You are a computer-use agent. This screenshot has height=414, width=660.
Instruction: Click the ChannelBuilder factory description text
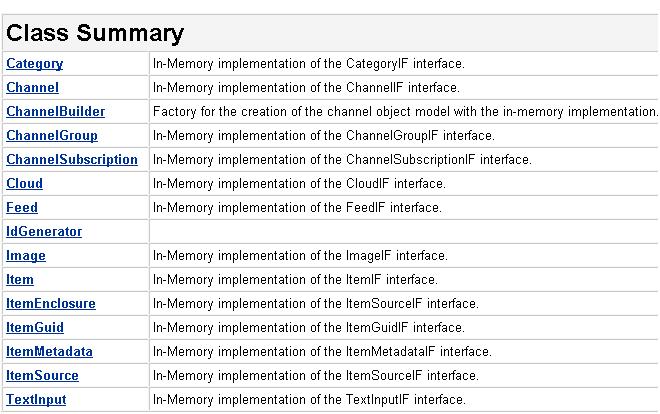click(x=405, y=111)
